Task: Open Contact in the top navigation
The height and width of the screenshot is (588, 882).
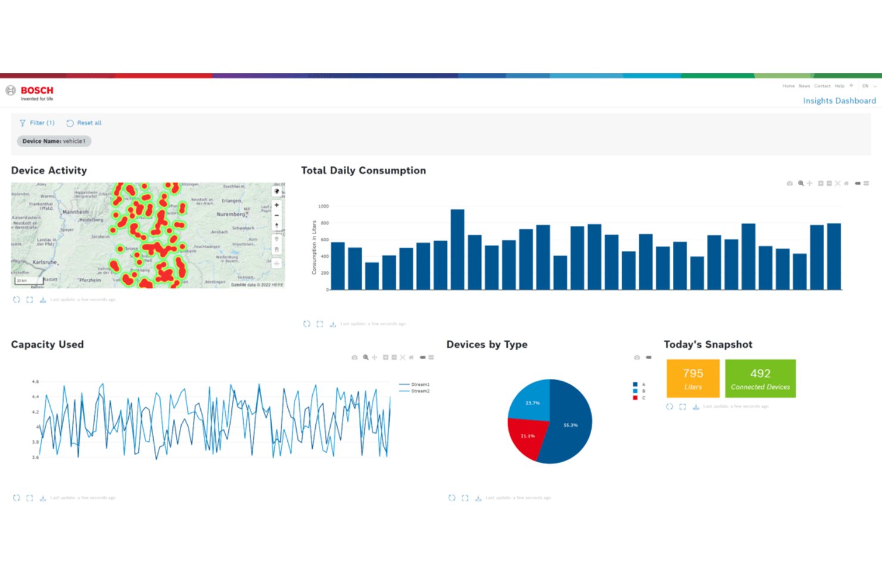Action: (822, 86)
